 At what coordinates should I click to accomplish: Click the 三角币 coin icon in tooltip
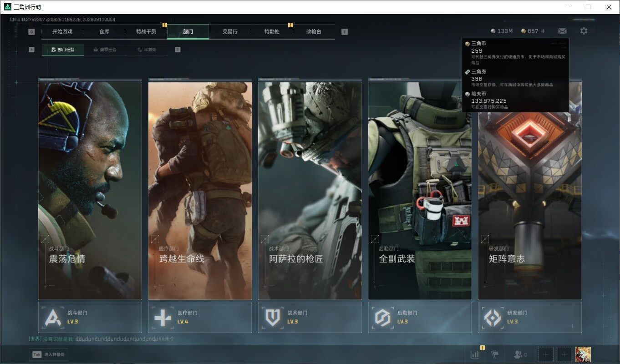tap(467, 44)
